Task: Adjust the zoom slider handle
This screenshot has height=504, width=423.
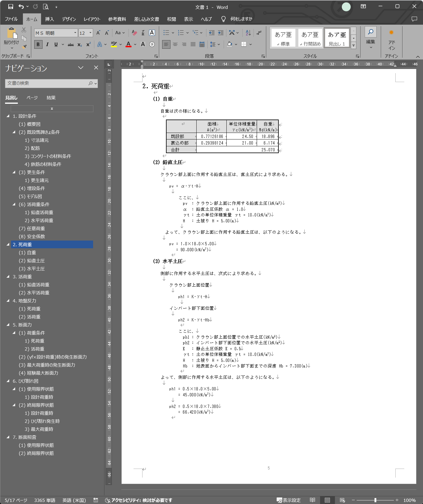Action: (x=375, y=500)
